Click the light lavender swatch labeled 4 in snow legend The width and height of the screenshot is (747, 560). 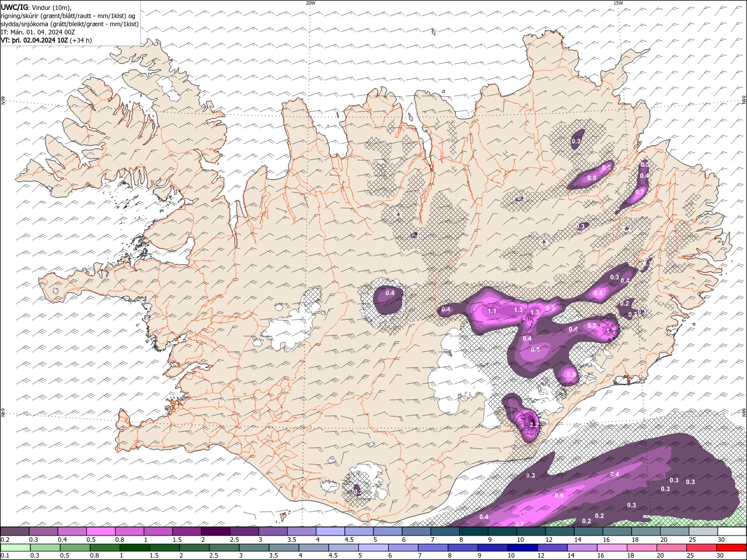click(330, 531)
